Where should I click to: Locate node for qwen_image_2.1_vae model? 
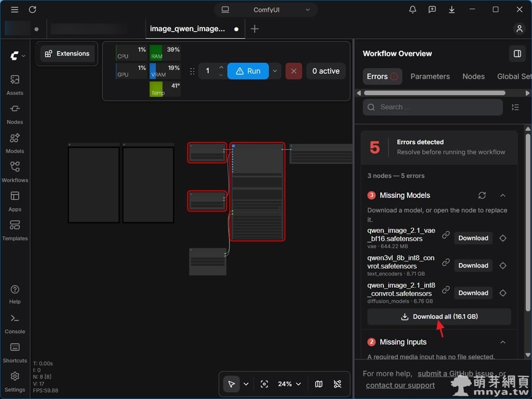(503, 238)
